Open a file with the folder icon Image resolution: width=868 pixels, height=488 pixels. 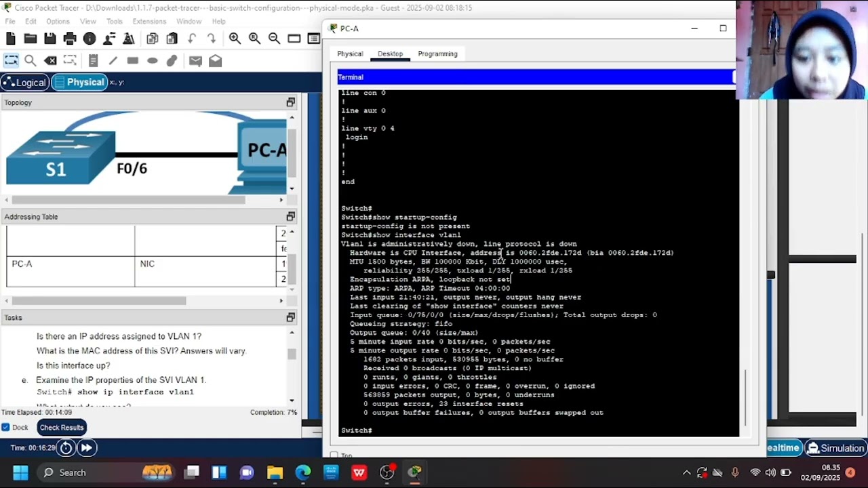click(31, 39)
